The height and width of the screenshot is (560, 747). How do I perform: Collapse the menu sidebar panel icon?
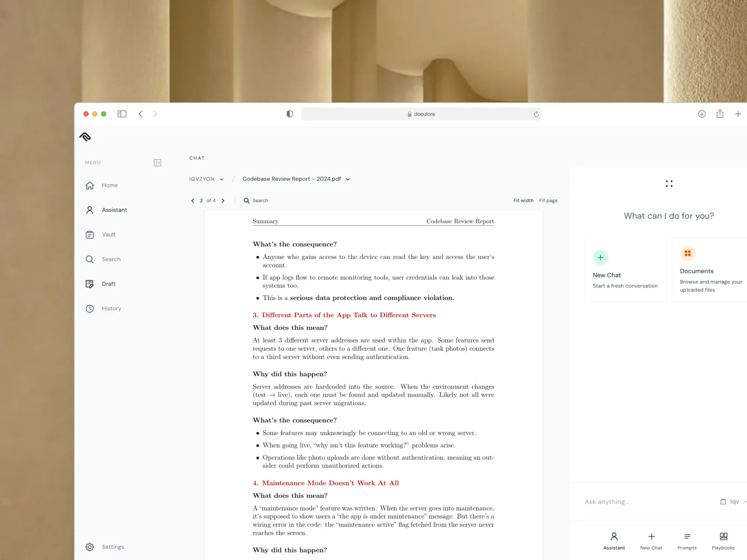(157, 163)
